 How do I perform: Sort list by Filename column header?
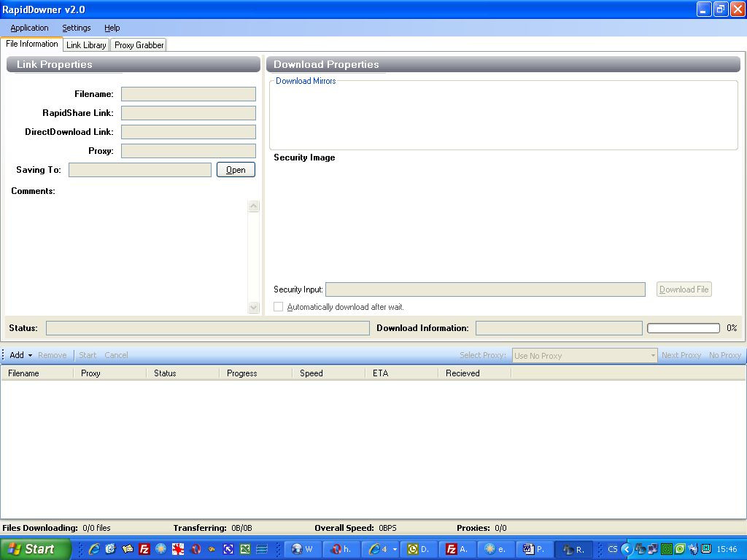click(x=37, y=373)
